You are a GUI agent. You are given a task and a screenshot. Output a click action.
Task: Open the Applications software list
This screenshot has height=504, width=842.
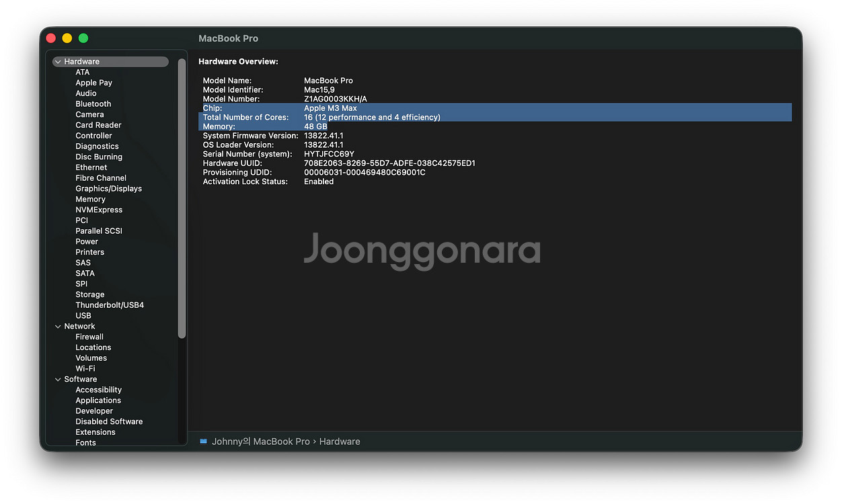[98, 401]
